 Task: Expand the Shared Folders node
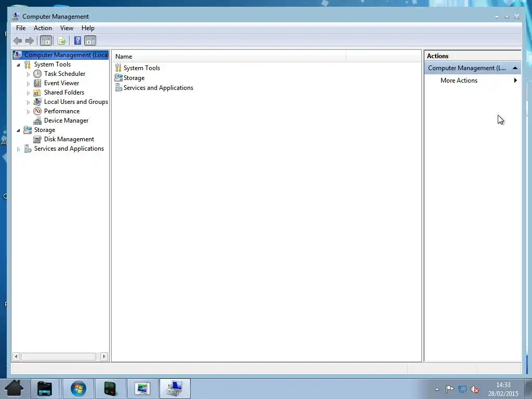click(x=28, y=92)
